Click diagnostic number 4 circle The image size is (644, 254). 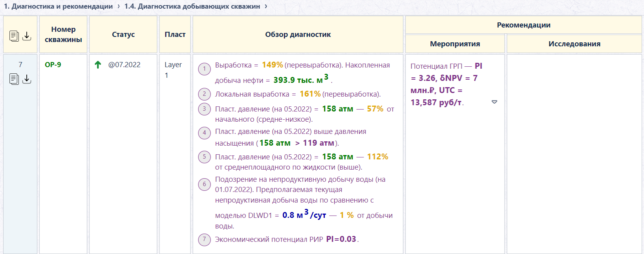(204, 133)
